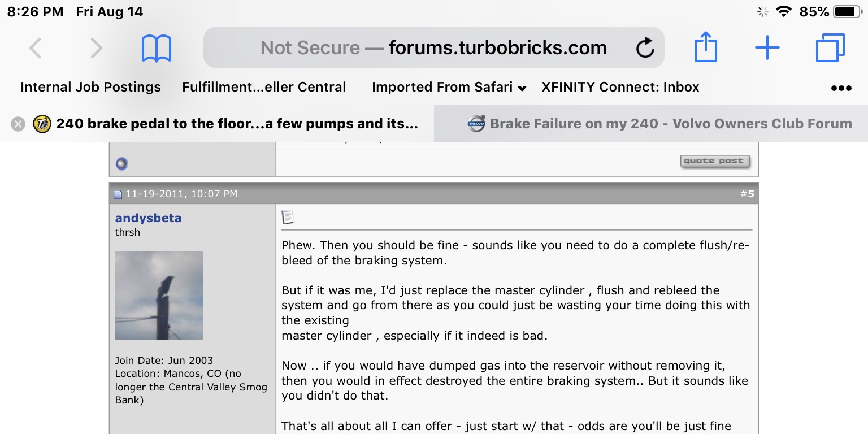The image size is (868, 434).
Task: Expand the Imported From Safari folder
Action: pos(449,87)
